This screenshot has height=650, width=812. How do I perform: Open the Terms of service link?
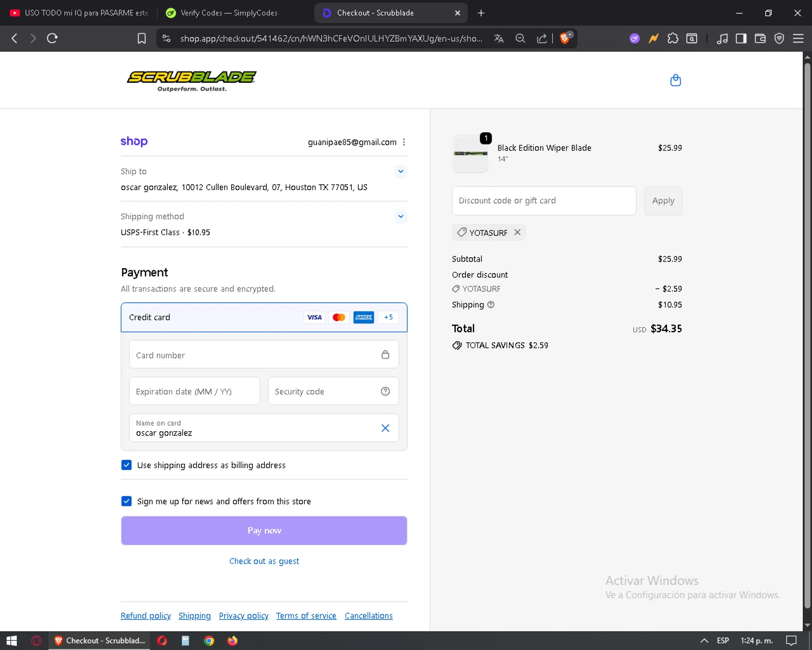coord(306,616)
